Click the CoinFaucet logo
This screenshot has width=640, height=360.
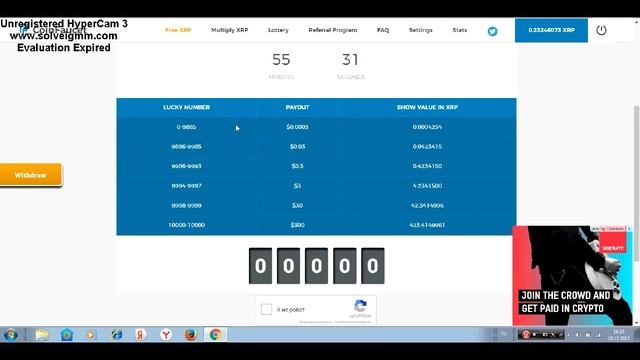(53, 30)
